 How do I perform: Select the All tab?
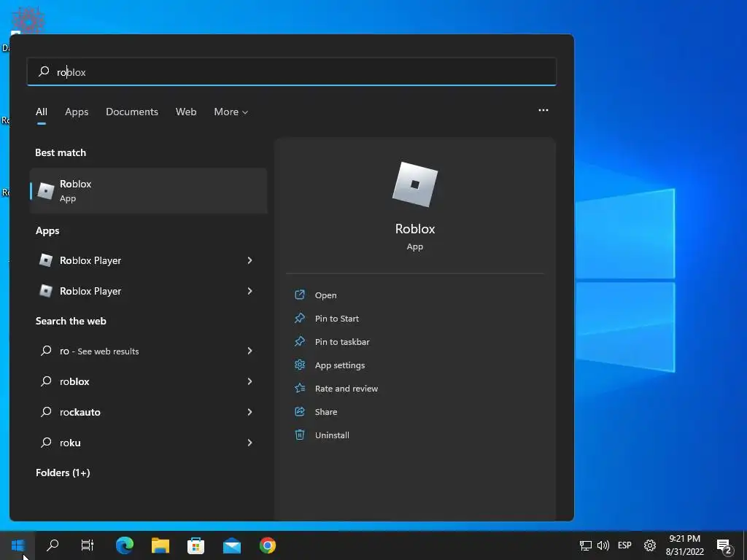42,112
